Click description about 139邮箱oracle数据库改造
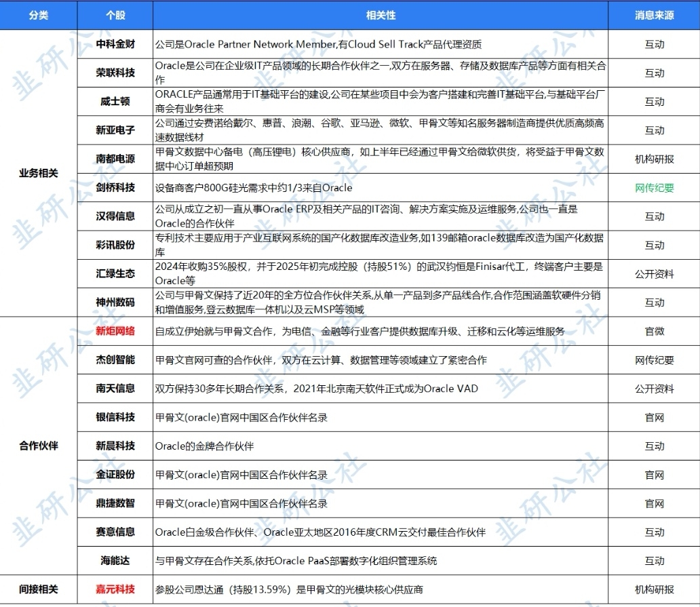The width and height of the screenshot is (700, 607). (379, 245)
